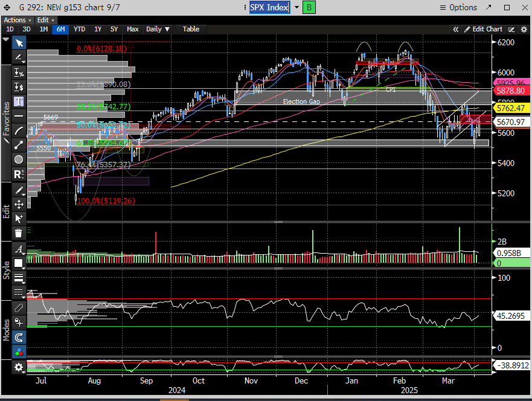Collapse the toolbar with double chevron
Screen dimensions: 532x401
coord(456,30)
